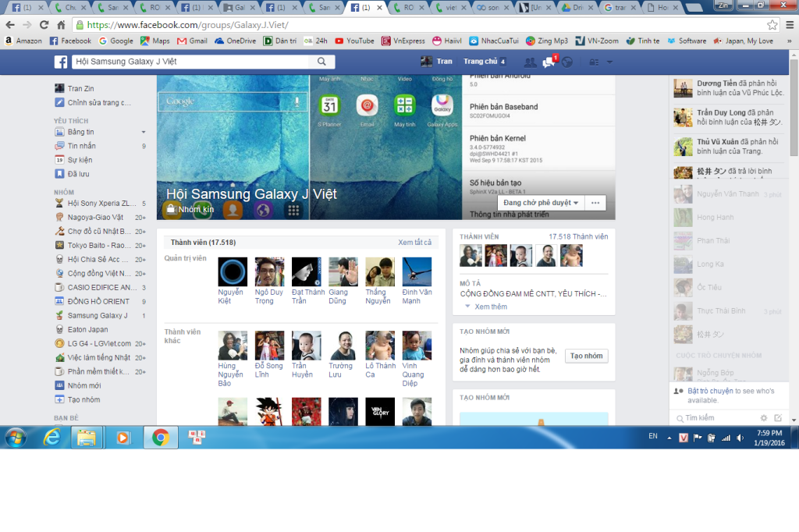The width and height of the screenshot is (799, 532).
Task: Click Chỉnh sửa trang cá nhân in sidebar
Action: pyautogui.click(x=93, y=102)
